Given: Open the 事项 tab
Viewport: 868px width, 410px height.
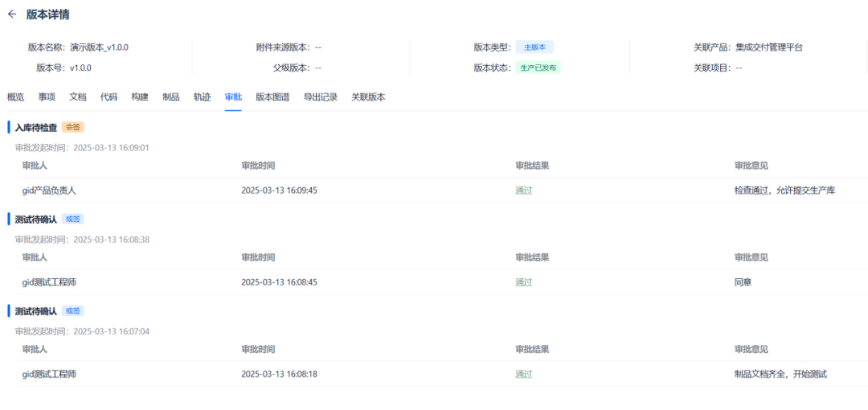Looking at the screenshot, I should 47,97.
